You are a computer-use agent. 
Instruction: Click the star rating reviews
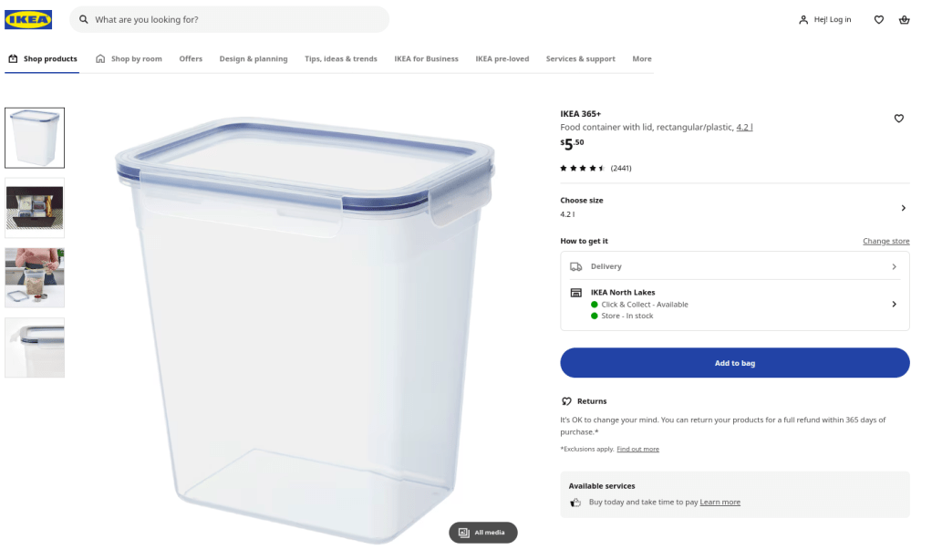click(x=595, y=168)
